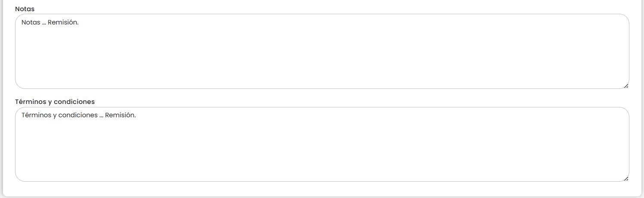The width and height of the screenshot is (644, 198).
Task: Click the Notas field label
Action: coord(25,9)
